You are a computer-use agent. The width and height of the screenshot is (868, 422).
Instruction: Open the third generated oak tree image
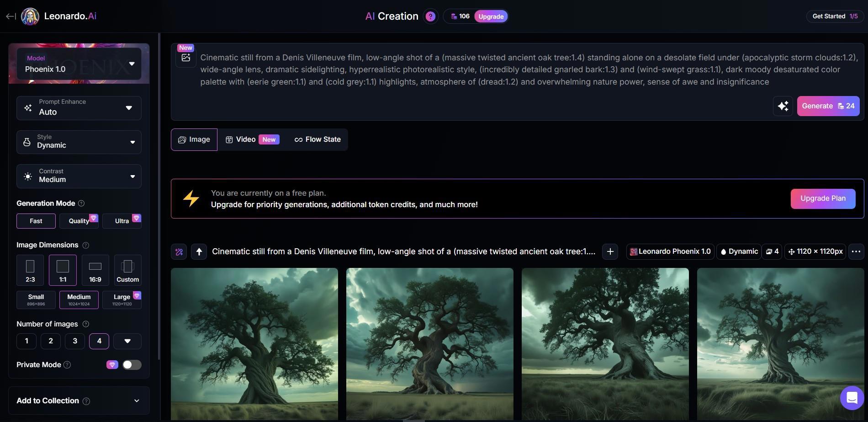coord(605,344)
